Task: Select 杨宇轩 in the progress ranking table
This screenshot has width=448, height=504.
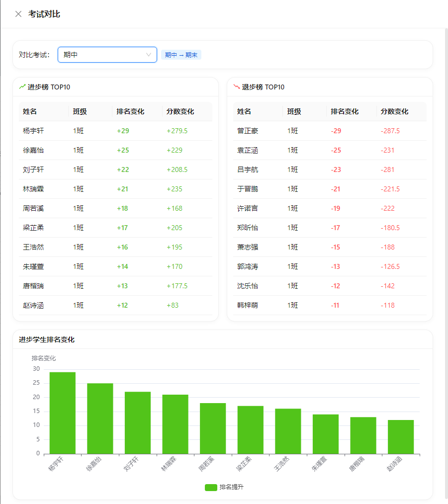Action: click(33, 131)
